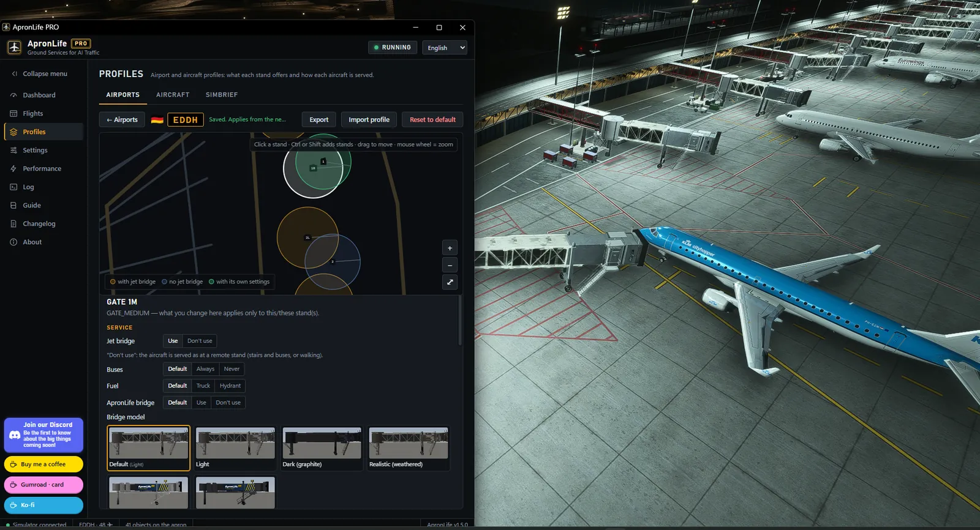Select the Airports tab
The width and height of the screenshot is (980, 530).
coord(123,95)
